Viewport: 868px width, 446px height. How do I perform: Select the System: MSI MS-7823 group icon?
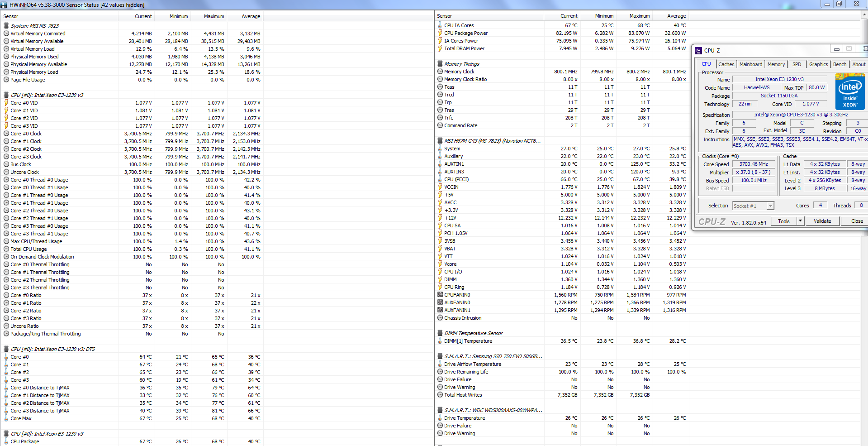click(x=6, y=26)
